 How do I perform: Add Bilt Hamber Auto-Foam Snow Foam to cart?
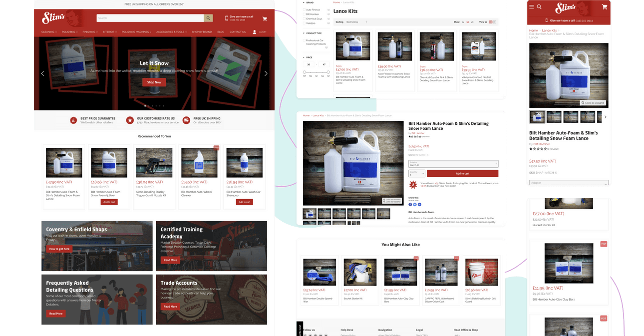(x=109, y=202)
